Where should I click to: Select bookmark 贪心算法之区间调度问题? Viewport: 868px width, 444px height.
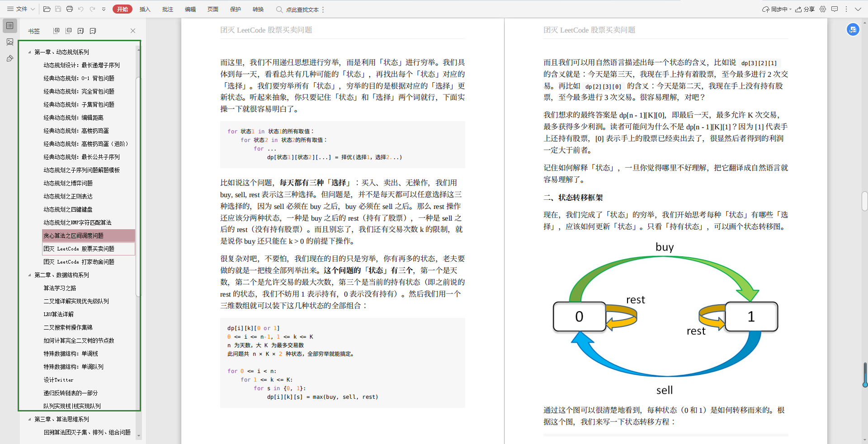[89, 236]
